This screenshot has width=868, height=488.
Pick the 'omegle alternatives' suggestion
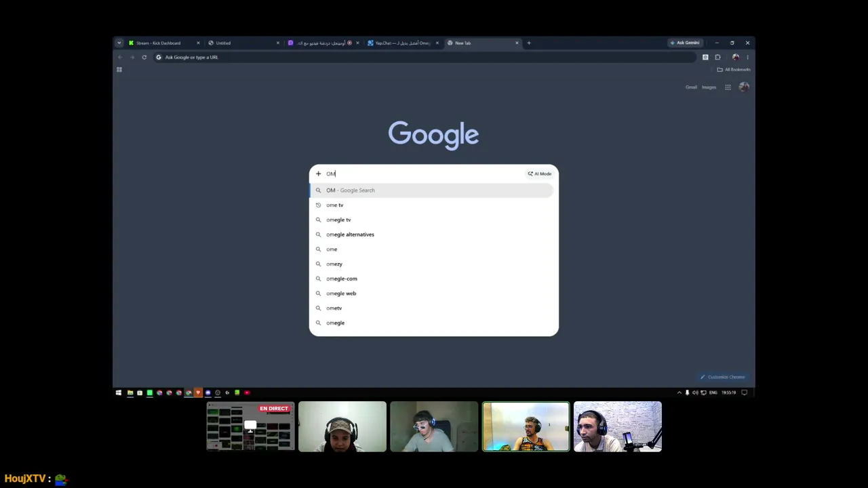click(431, 235)
